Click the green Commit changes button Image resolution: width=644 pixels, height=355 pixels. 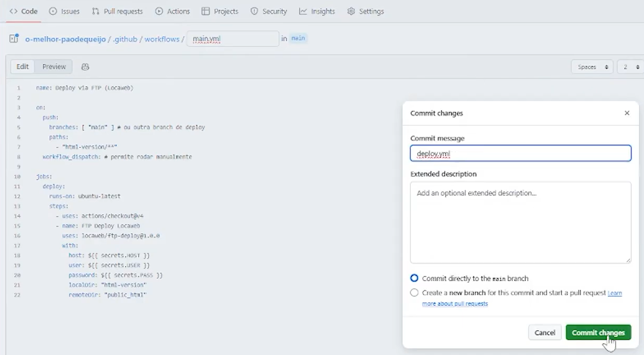(x=598, y=332)
